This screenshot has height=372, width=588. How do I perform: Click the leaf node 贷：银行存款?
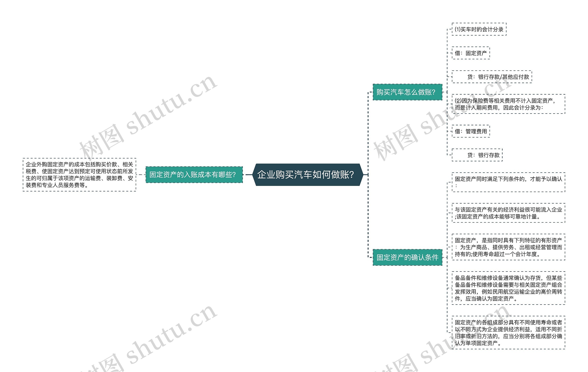pyautogui.click(x=477, y=155)
